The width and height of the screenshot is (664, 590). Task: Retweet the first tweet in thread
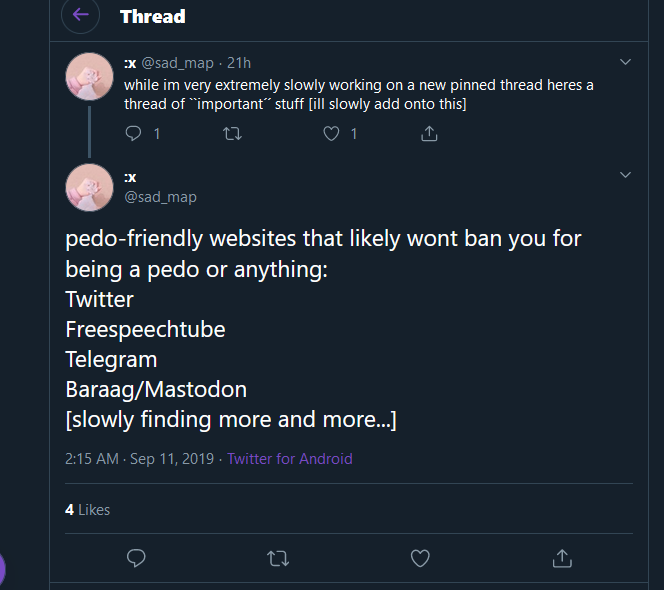click(232, 134)
